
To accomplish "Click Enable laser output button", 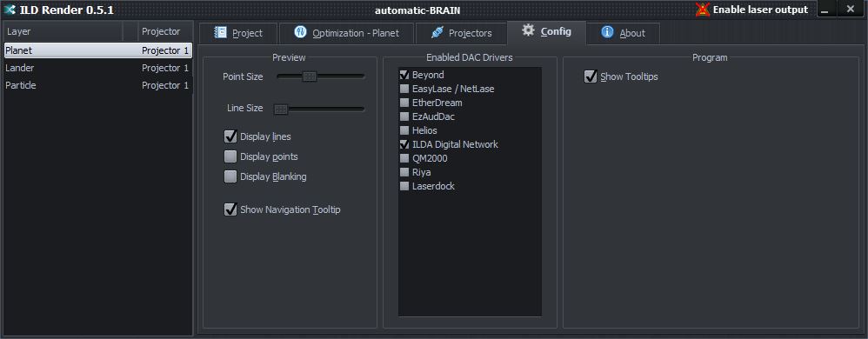I will pos(753,10).
